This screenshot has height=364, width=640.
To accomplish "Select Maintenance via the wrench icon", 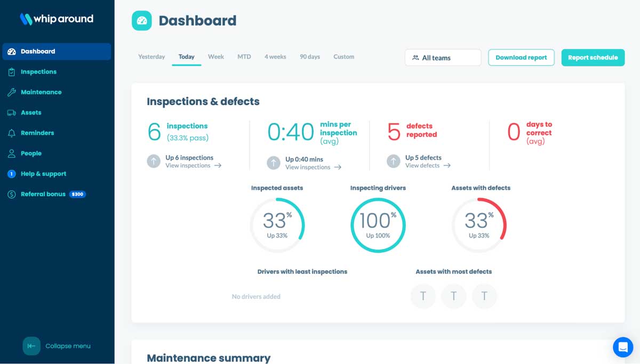I will tap(42, 92).
